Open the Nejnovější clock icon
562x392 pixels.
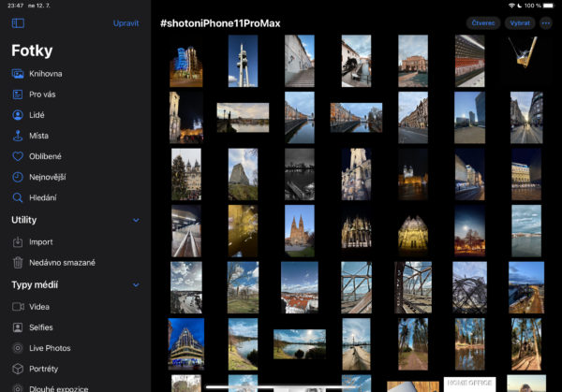click(18, 177)
